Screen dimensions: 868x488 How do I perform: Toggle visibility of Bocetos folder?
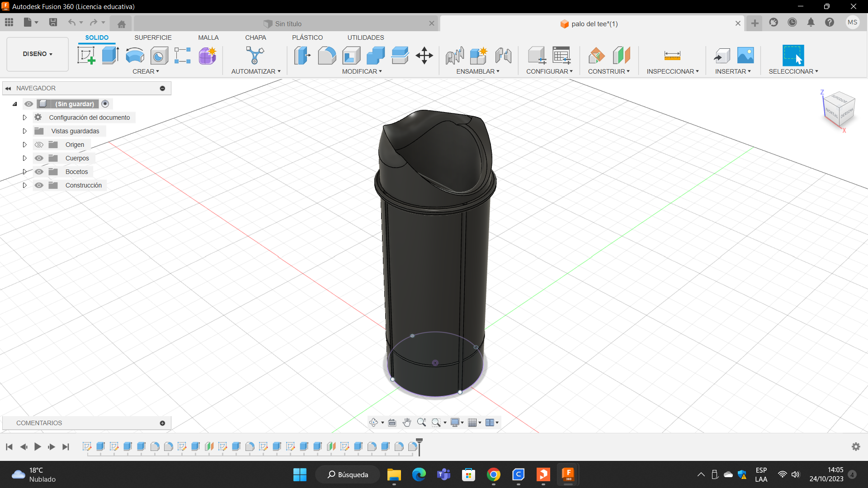pyautogui.click(x=39, y=172)
